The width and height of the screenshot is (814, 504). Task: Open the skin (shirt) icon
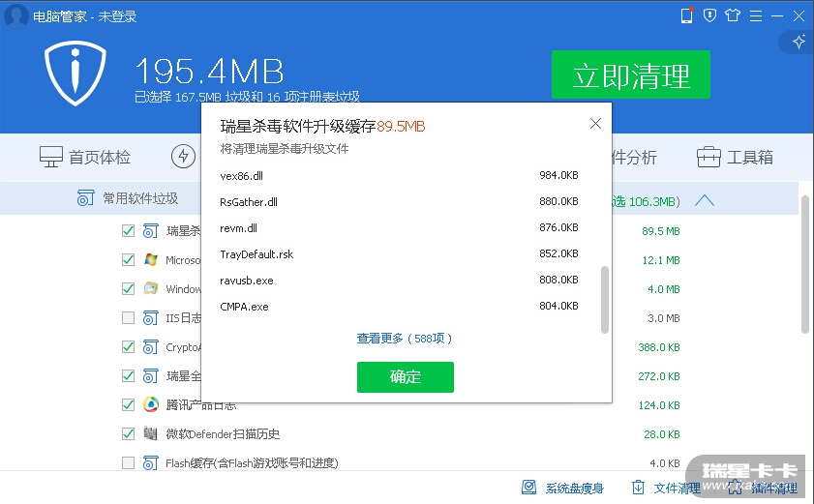(x=733, y=15)
